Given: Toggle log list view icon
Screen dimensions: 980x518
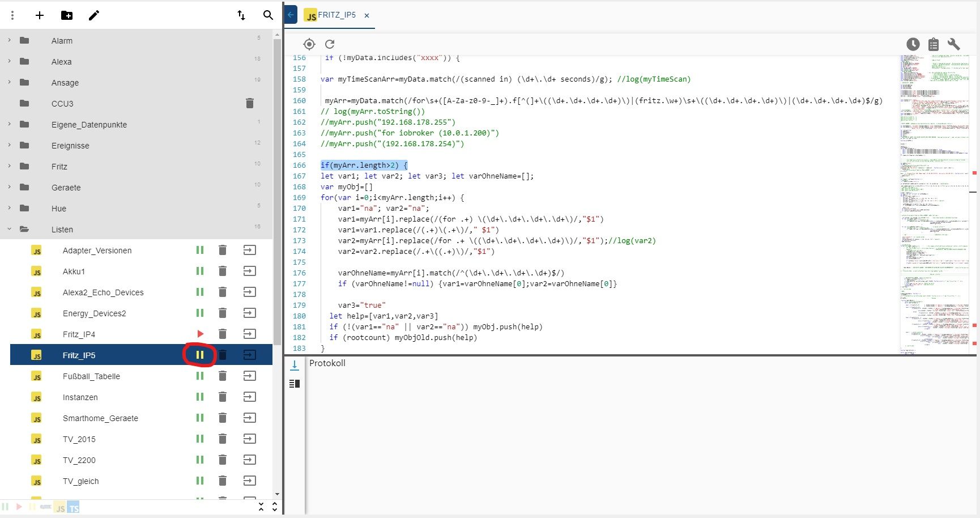Looking at the screenshot, I should pos(295,384).
